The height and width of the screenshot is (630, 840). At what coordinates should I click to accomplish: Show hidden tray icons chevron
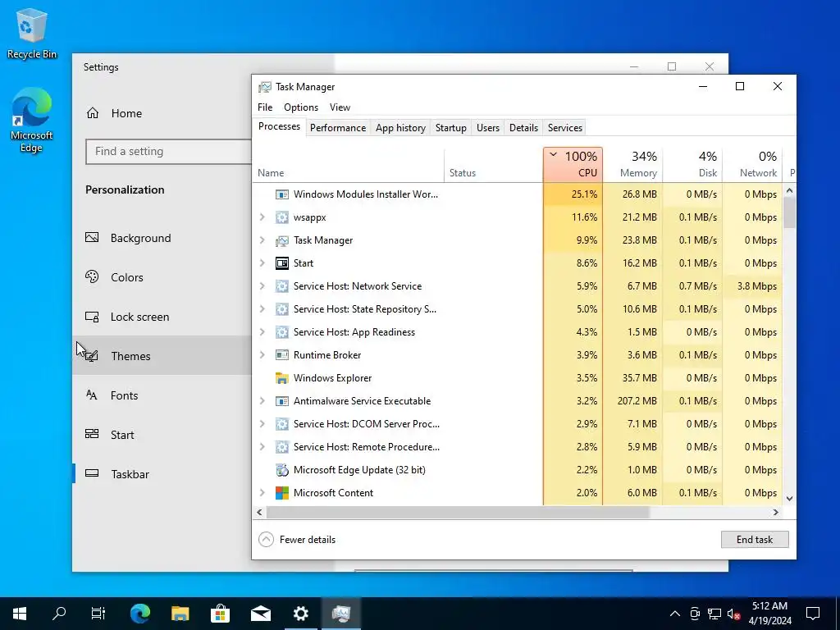675,614
